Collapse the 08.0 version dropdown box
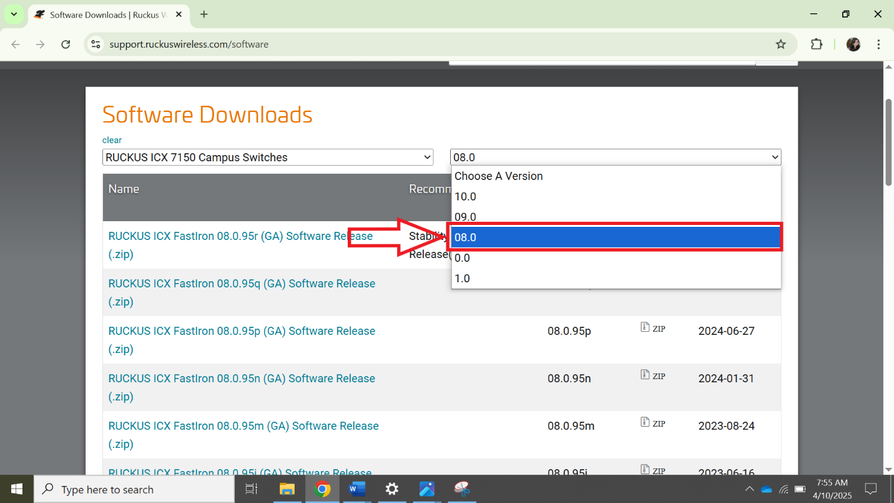894x503 pixels. [615, 157]
